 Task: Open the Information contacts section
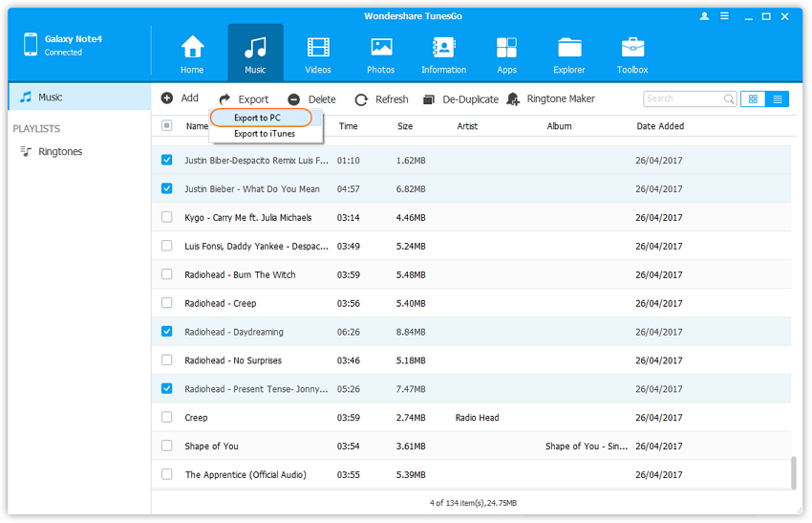[443, 54]
